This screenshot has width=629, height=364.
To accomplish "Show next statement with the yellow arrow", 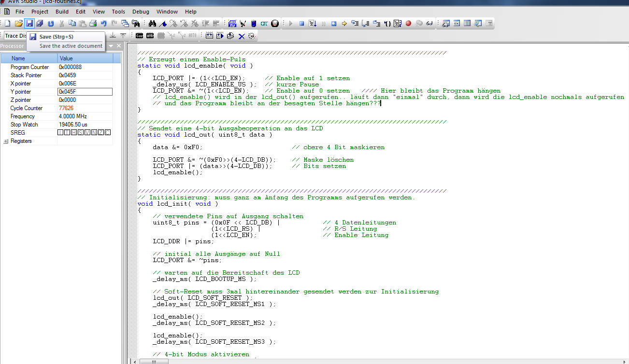I will 344,23.
